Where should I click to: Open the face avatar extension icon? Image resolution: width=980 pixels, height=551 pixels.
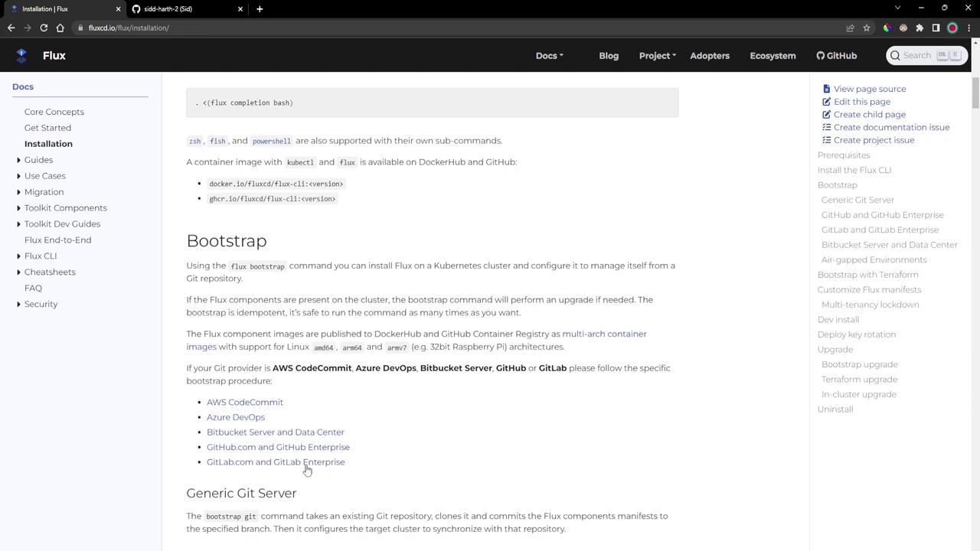pyautogui.click(x=903, y=28)
